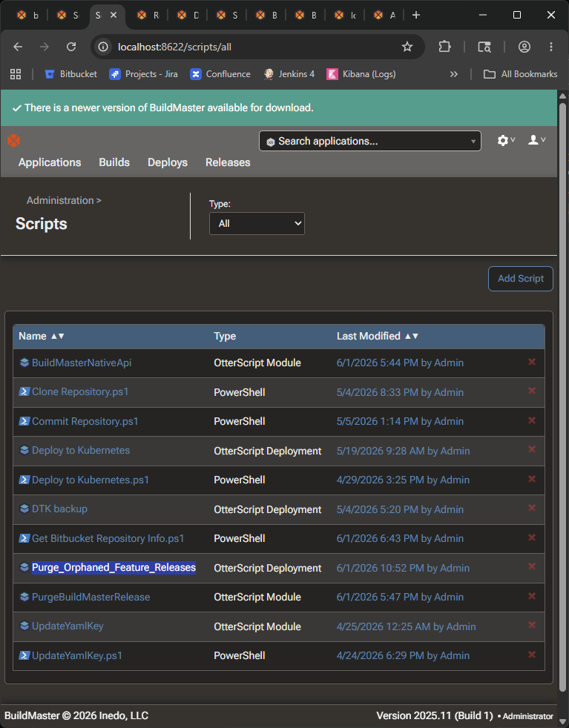569x728 pixels.
Task: Open the administration gear menu
Action: [506, 140]
